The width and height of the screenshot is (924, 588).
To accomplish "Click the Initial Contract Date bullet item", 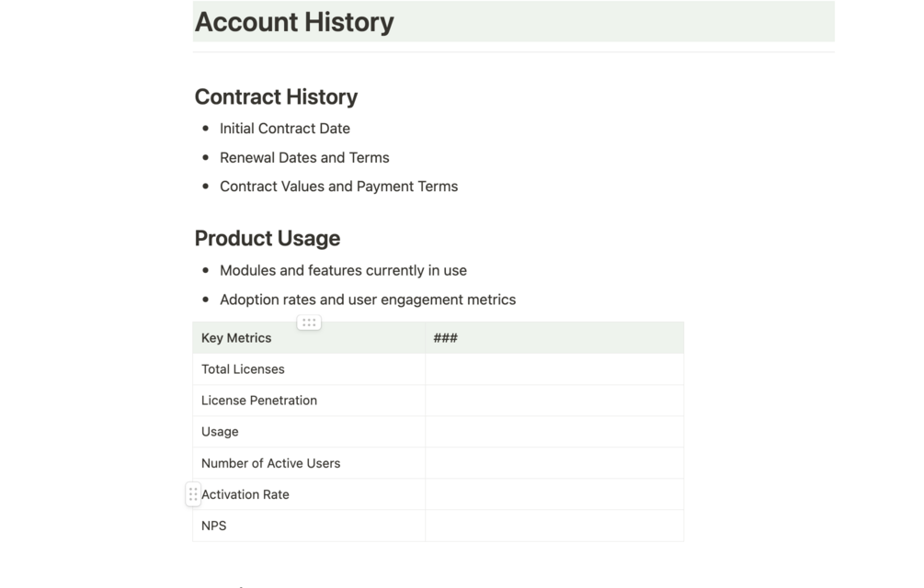I will pyautogui.click(x=285, y=129).
